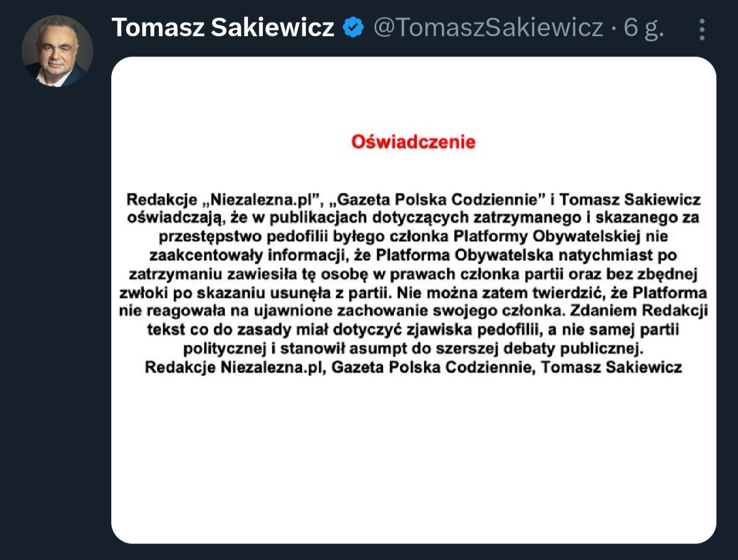The image size is (738, 560).
Task: Open Tomasz Sakiewicz's profile avatar
Action: [57, 51]
